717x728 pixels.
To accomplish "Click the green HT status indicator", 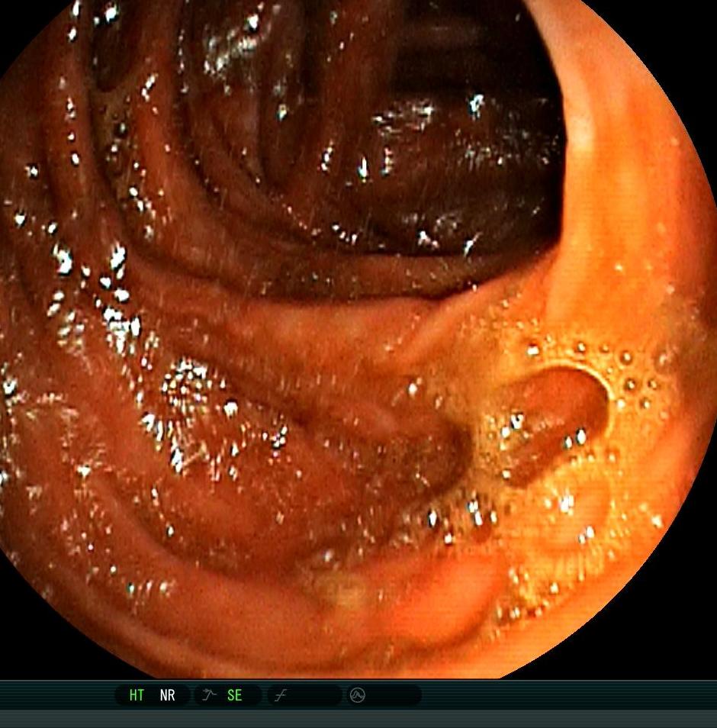I will tap(137, 695).
